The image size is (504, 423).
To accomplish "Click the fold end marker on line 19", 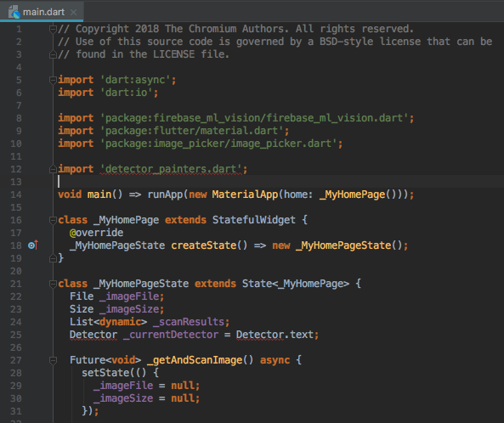I will [53, 258].
